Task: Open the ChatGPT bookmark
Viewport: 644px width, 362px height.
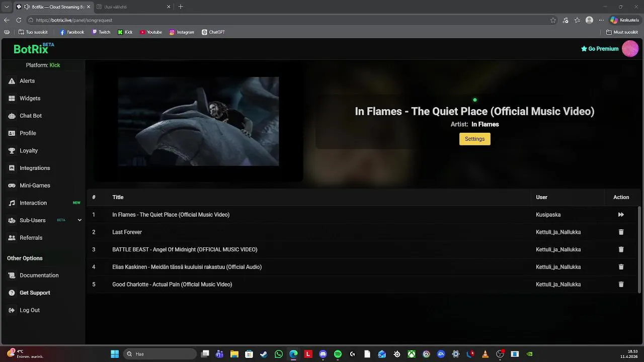Action: (213, 32)
